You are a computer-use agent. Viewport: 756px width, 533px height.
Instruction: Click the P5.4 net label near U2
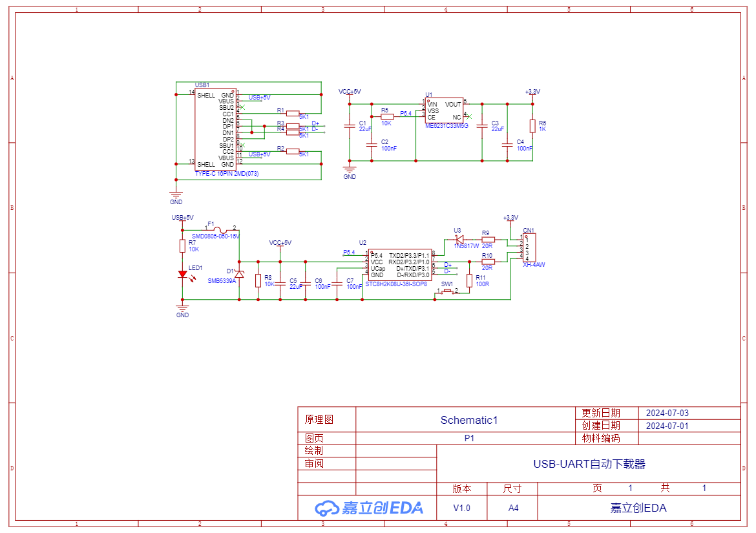pyautogui.click(x=349, y=252)
